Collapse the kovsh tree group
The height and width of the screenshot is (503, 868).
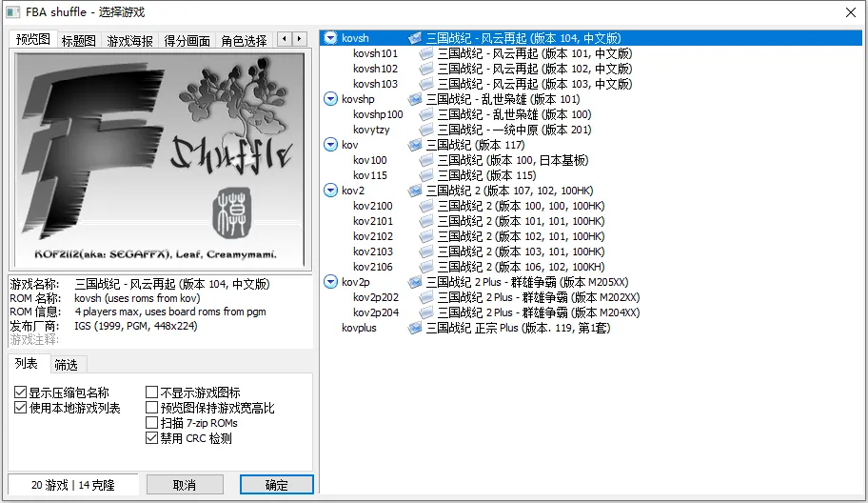330,38
